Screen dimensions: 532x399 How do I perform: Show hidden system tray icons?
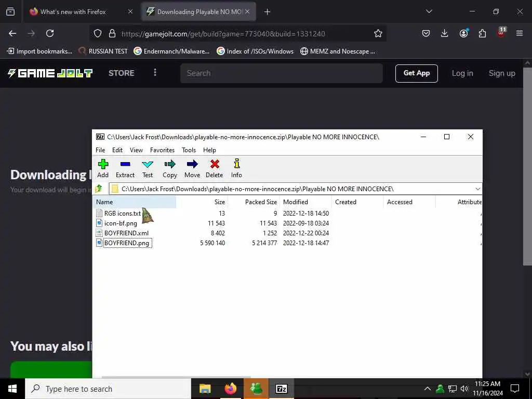428,389
